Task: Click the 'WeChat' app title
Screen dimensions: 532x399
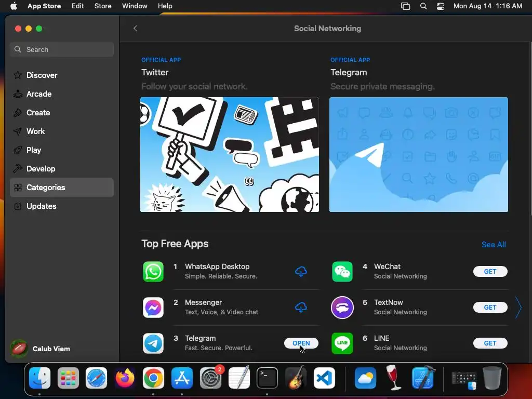Action: (x=387, y=267)
